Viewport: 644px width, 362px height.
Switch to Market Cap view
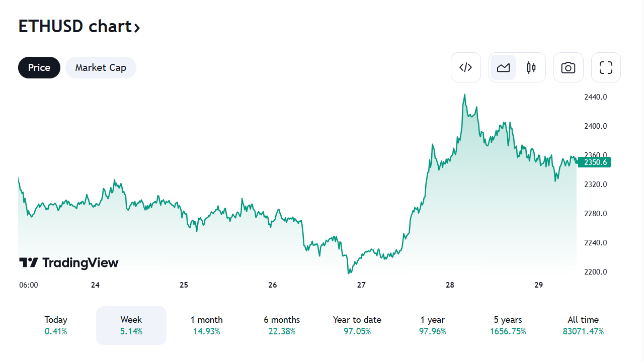pyautogui.click(x=101, y=67)
